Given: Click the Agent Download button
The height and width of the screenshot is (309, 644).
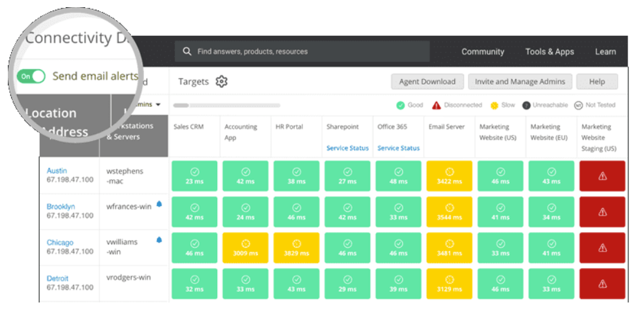Looking at the screenshot, I should pos(427,81).
